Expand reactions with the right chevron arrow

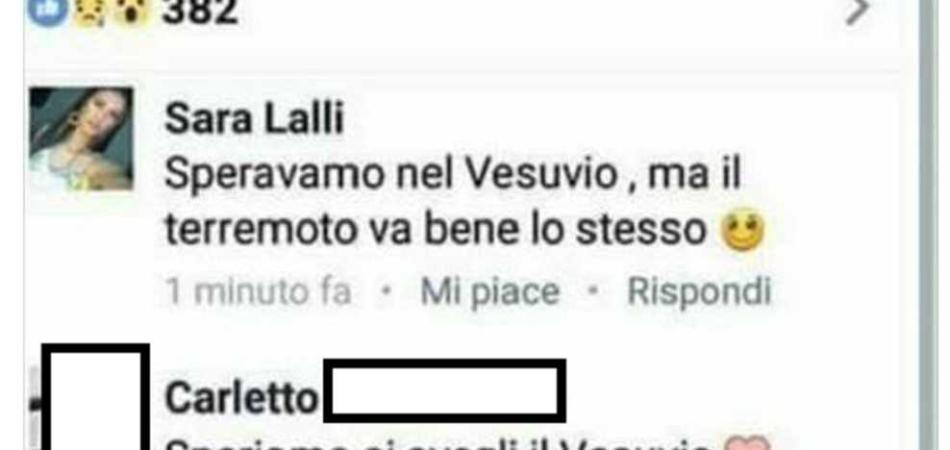[859, 10]
